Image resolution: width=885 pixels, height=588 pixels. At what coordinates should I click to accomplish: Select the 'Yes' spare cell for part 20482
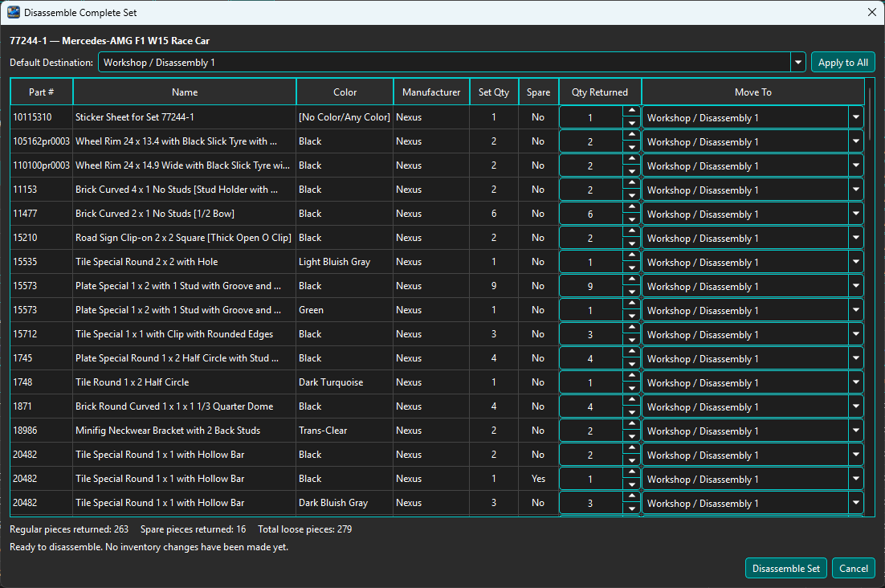(x=538, y=479)
